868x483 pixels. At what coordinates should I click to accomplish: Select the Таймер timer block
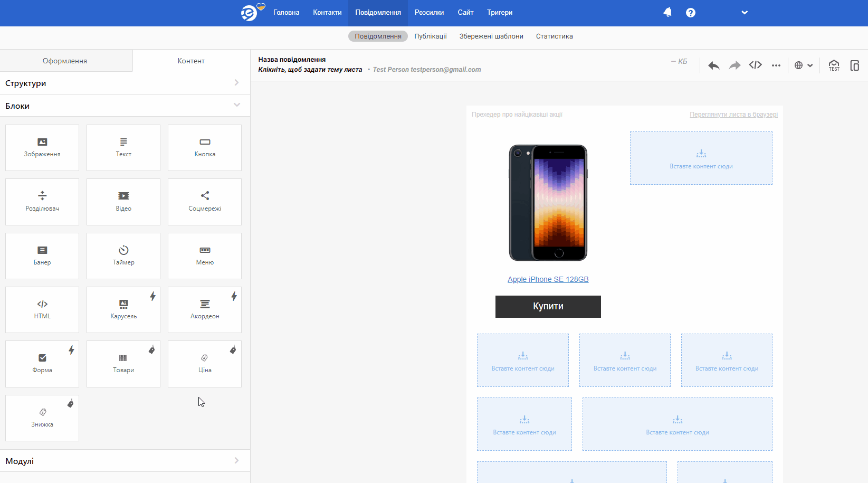pyautogui.click(x=123, y=256)
